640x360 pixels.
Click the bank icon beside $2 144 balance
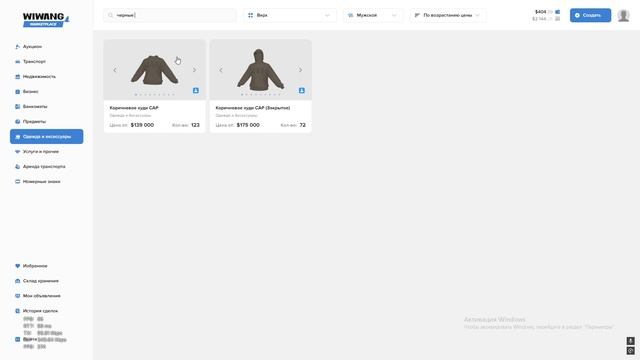coord(558,19)
